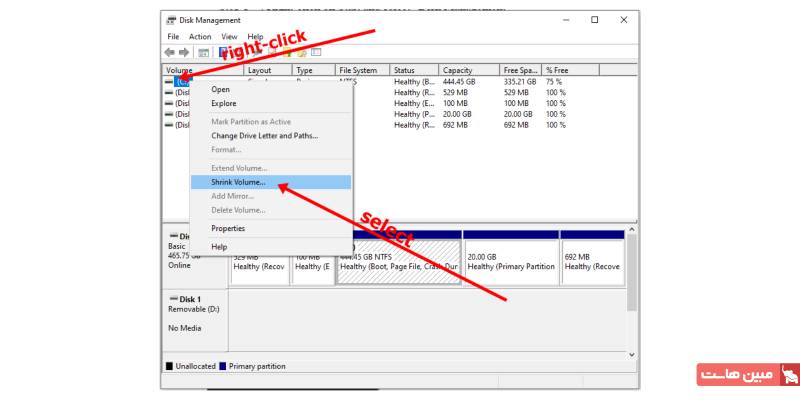Choose Shrink Volume from context menu
Image resolution: width=800 pixels, height=400 pixels.
(x=238, y=182)
